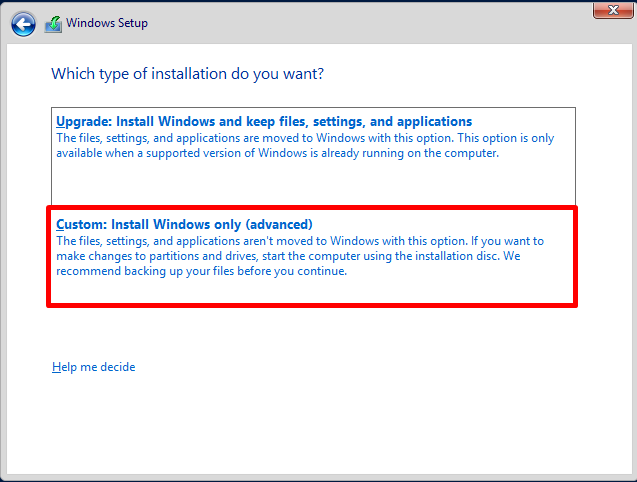Click the Windows Setup icon in title bar
The width and height of the screenshot is (637, 482).
pos(53,24)
